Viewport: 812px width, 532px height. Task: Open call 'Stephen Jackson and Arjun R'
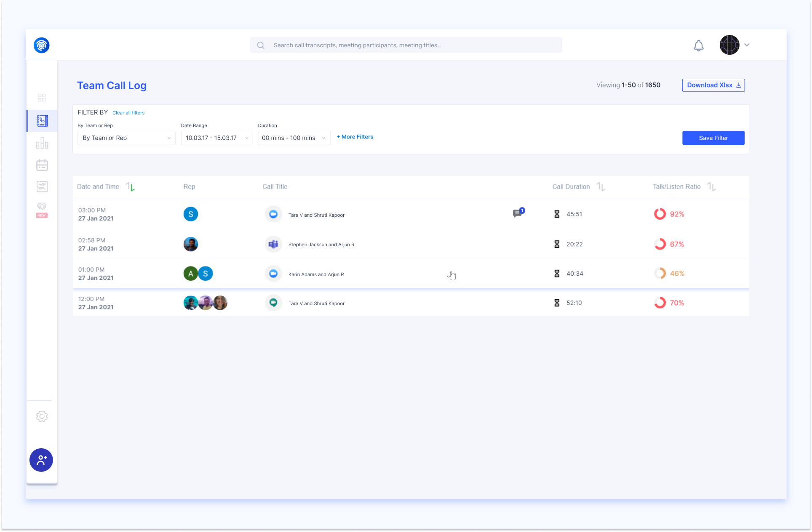[x=321, y=245]
